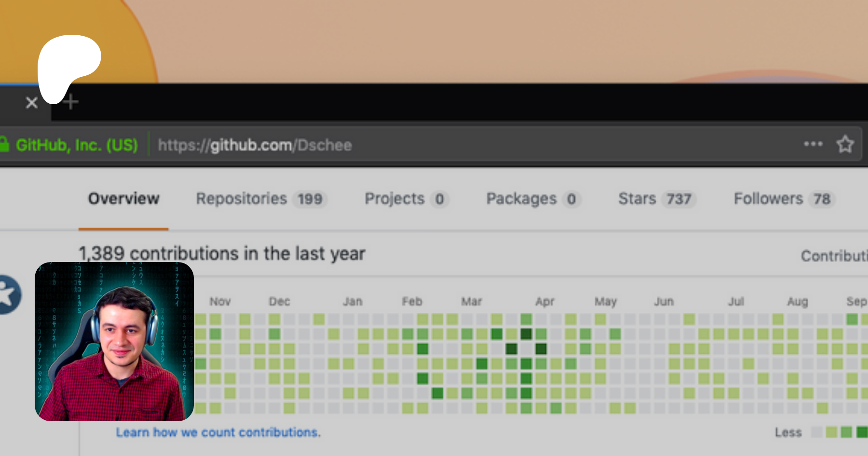The image size is (868, 456).
Task: Switch to the Repositories tab
Action: pyautogui.click(x=260, y=199)
